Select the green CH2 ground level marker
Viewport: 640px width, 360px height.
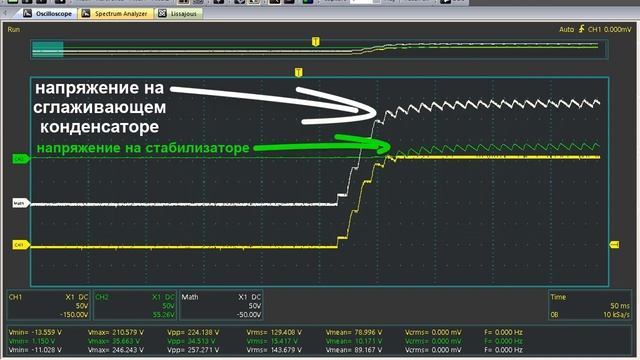coord(21,159)
